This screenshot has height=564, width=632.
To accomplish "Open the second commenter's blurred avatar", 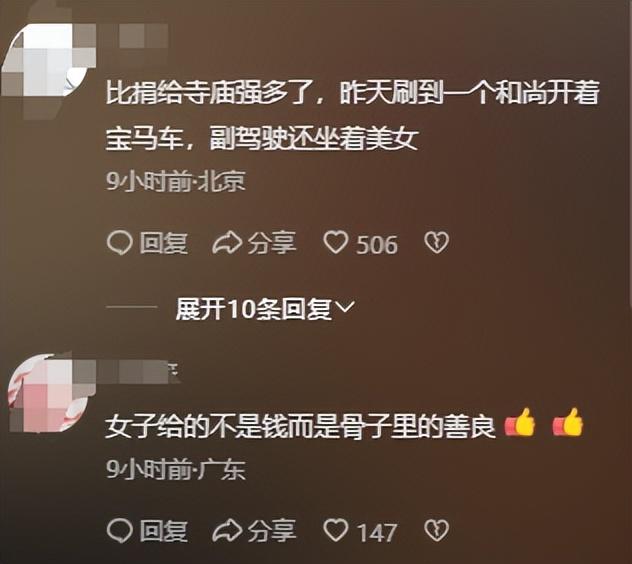I will point(46,393).
